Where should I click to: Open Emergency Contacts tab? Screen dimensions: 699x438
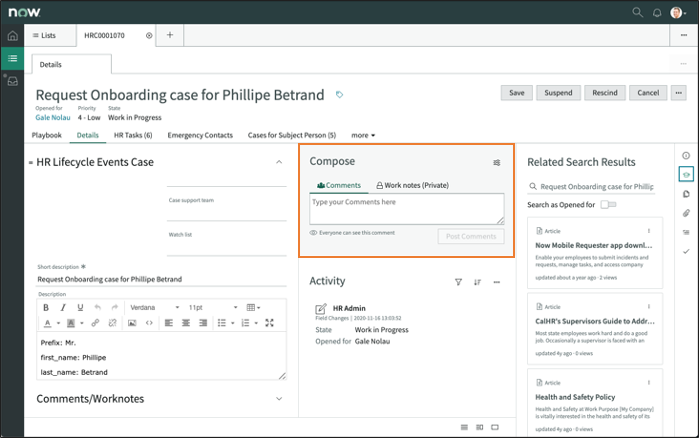click(x=200, y=135)
